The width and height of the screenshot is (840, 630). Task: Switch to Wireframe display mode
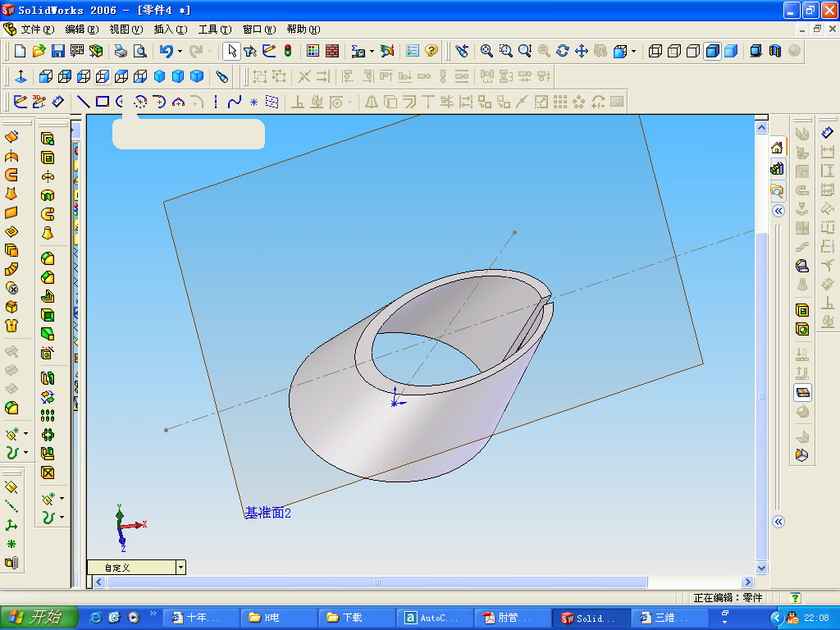click(x=655, y=51)
